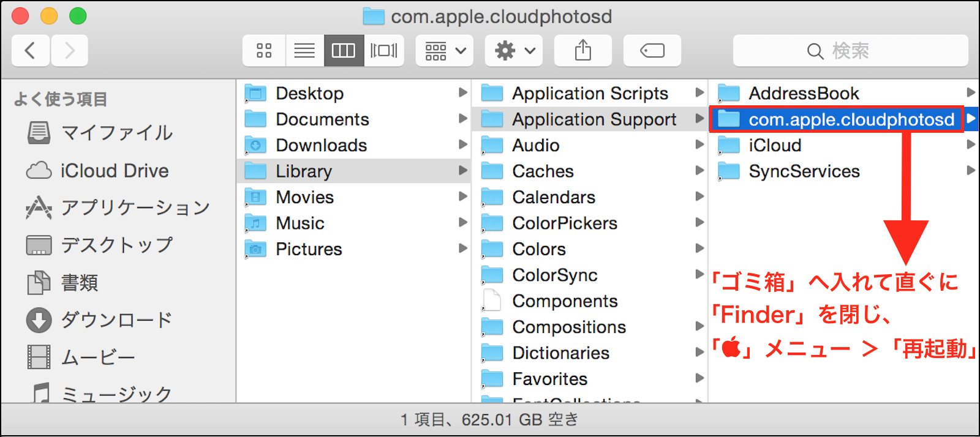Open the item arrangement dropdown

445,50
